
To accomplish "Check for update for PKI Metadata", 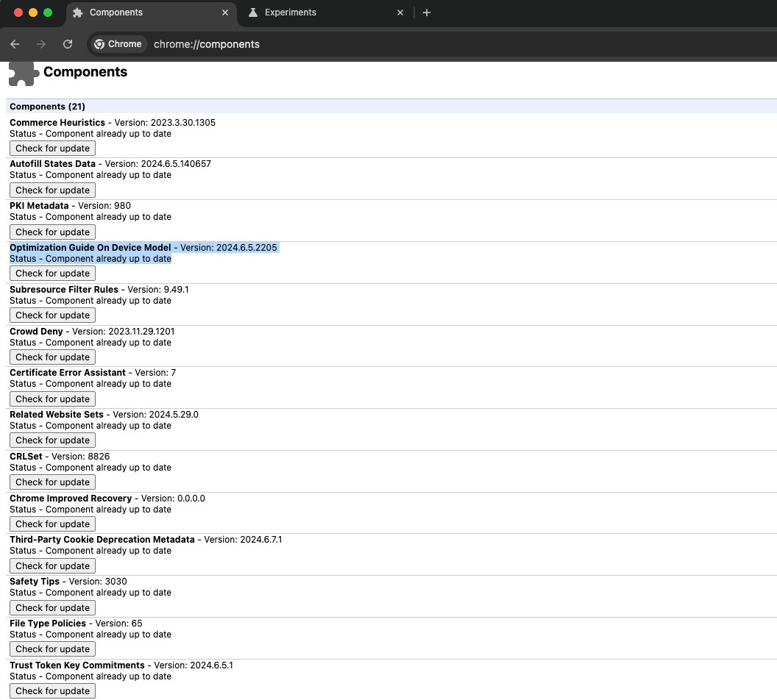I will click(52, 232).
